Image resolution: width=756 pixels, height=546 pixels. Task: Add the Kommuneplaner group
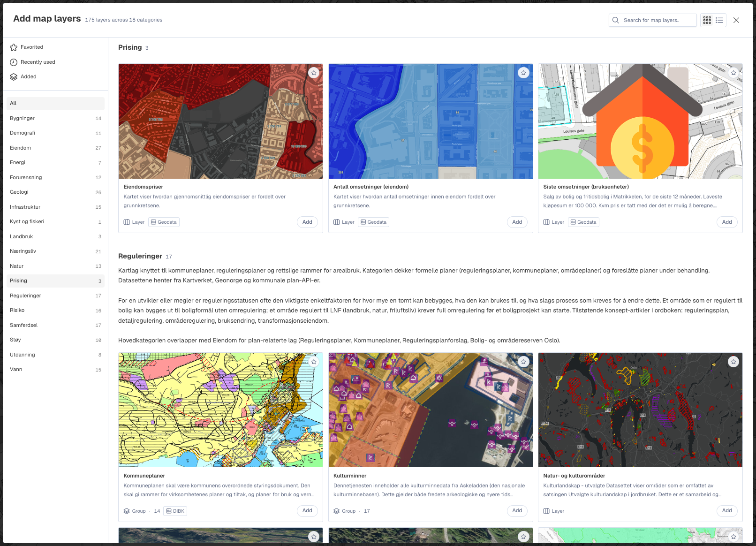(x=307, y=511)
